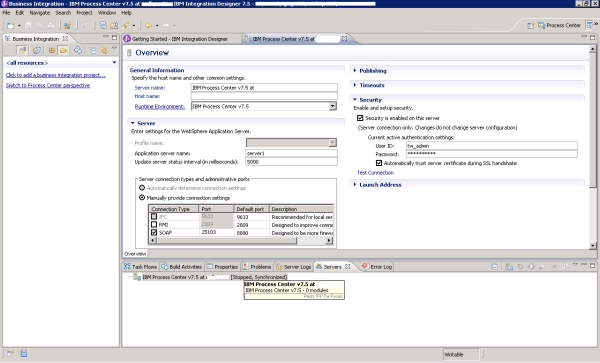Select Automatically determine connection settings radio

(142, 188)
